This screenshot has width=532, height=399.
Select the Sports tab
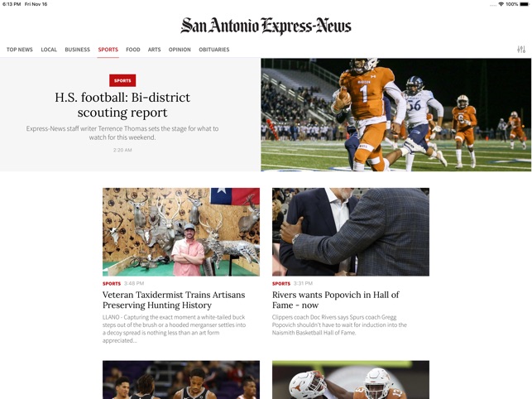(x=108, y=50)
